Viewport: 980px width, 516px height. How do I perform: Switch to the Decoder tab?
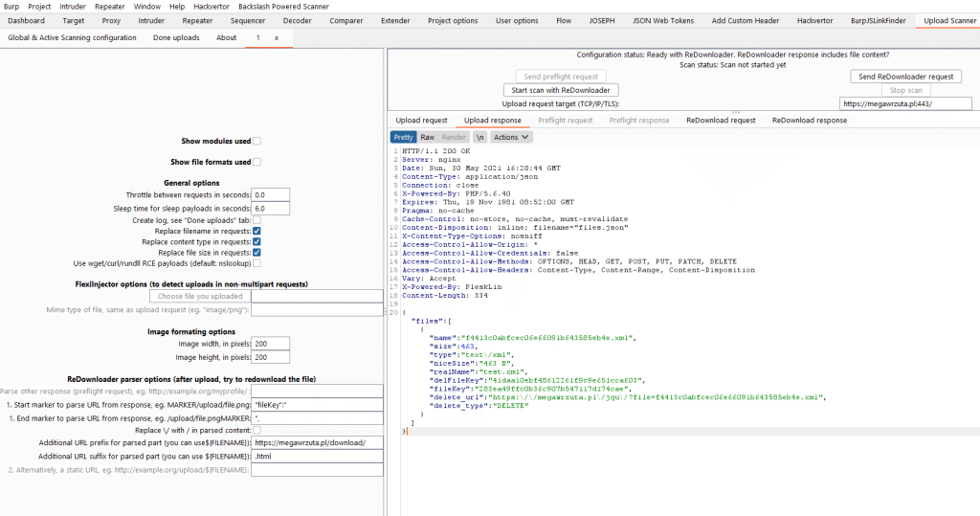[x=298, y=21]
